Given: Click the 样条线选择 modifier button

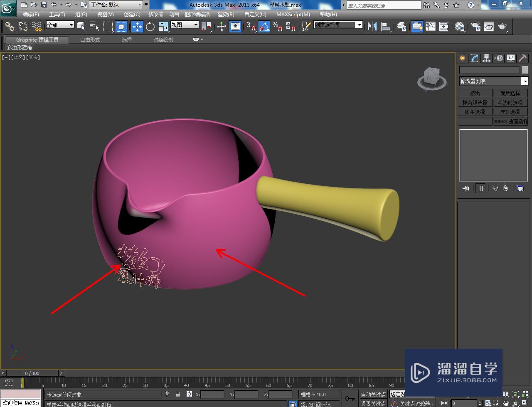Looking at the screenshot, I should (475, 103).
